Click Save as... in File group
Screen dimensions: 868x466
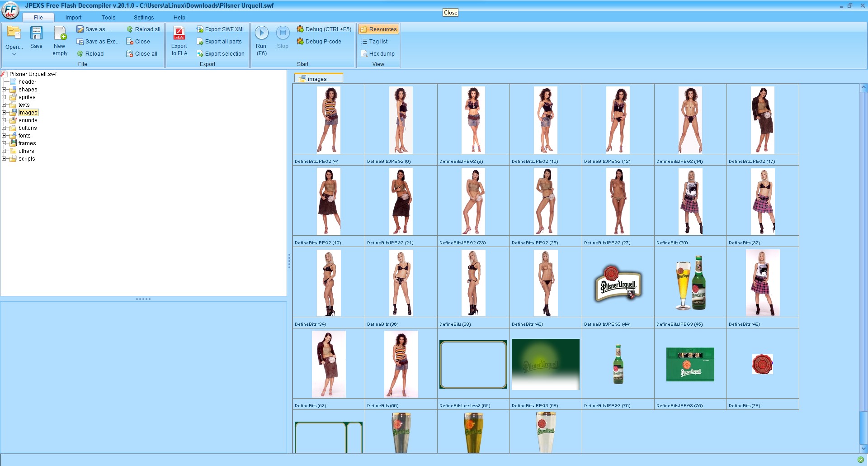(x=93, y=29)
